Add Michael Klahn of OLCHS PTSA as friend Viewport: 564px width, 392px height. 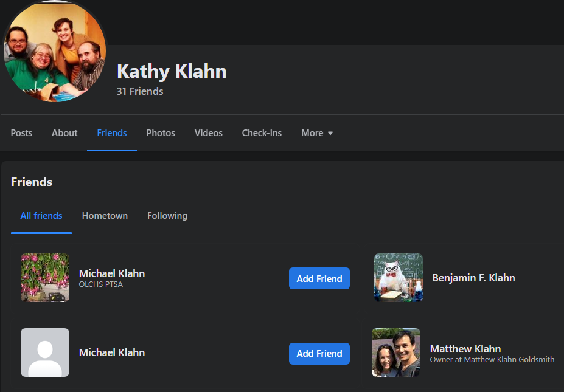tap(319, 278)
